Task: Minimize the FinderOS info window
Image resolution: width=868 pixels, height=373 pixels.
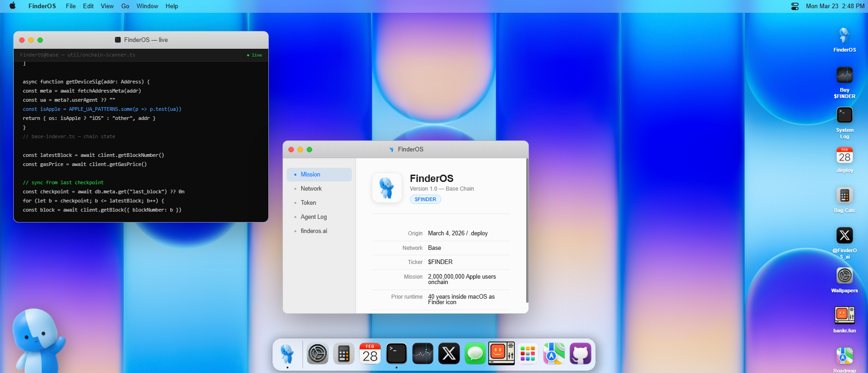Action: coord(300,150)
